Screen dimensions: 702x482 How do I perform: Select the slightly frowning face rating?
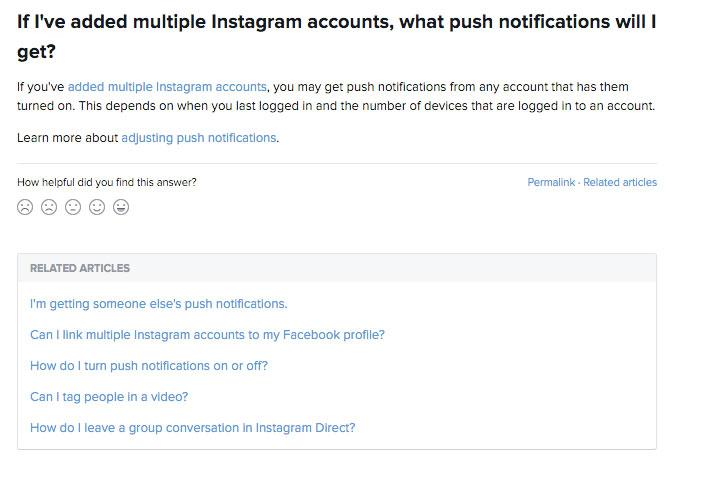(49, 207)
